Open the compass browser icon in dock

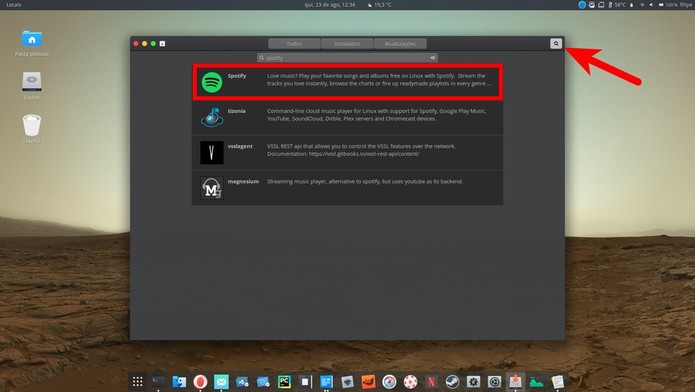tap(389, 381)
